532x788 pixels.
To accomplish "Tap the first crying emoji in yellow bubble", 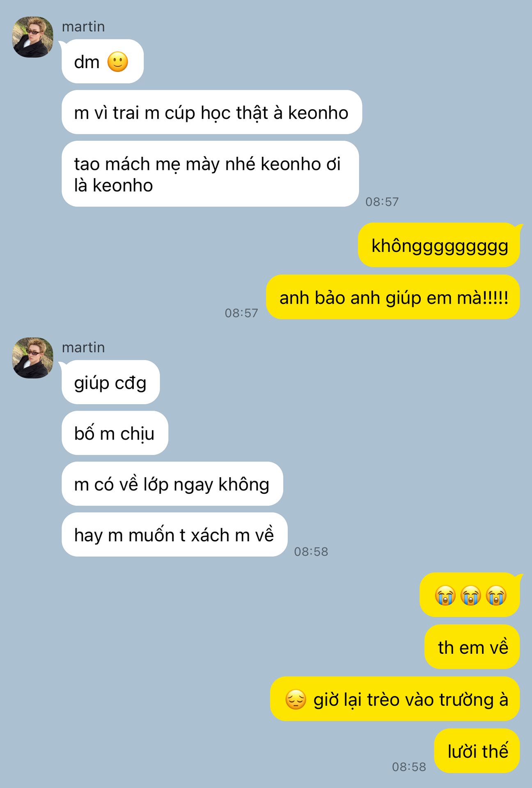I will 445,595.
